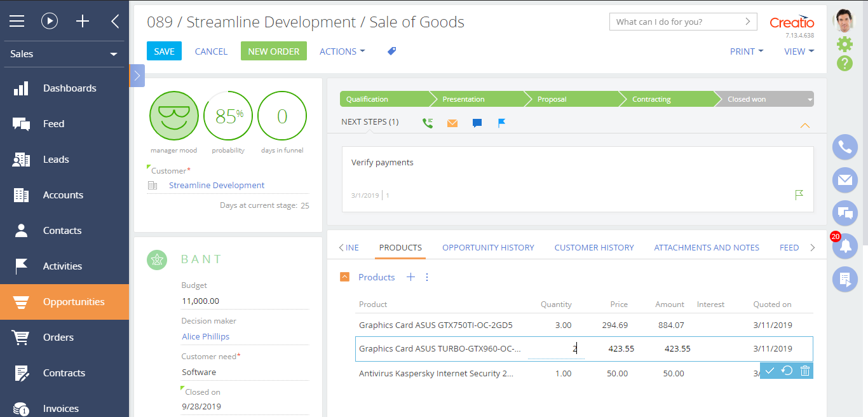Click the New Order button

pyautogui.click(x=274, y=51)
